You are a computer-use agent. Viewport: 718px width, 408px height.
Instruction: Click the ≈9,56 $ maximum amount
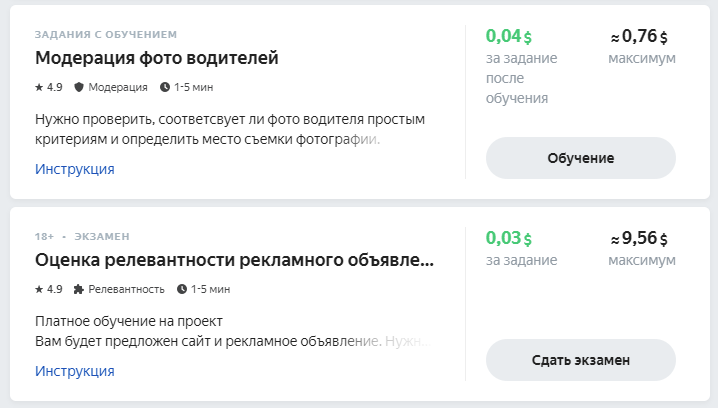pos(639,238)
